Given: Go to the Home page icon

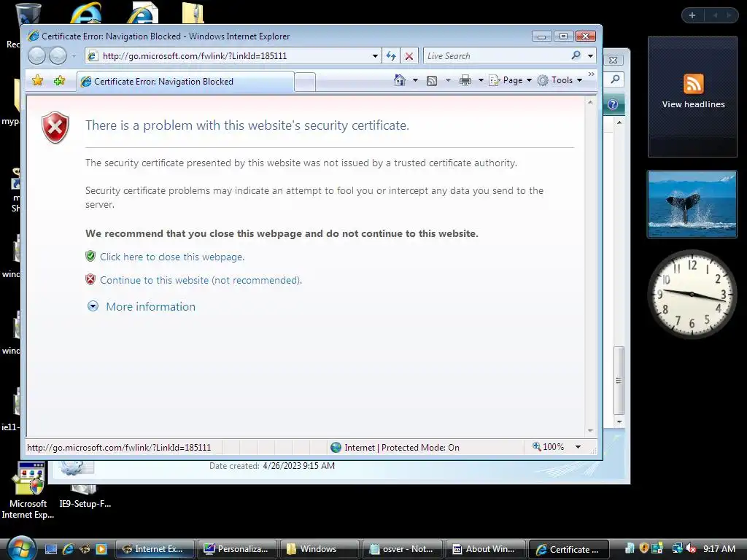Looking at the screenshot, I should click(400, 80).
